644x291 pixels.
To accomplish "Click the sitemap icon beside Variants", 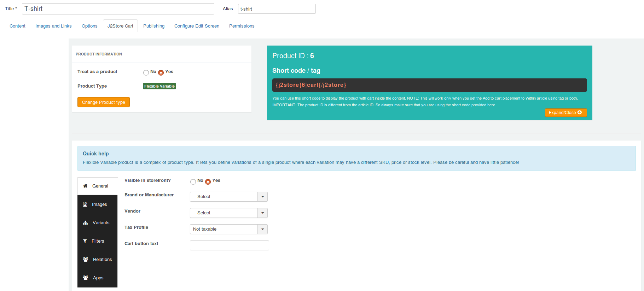I will [86, 223].
